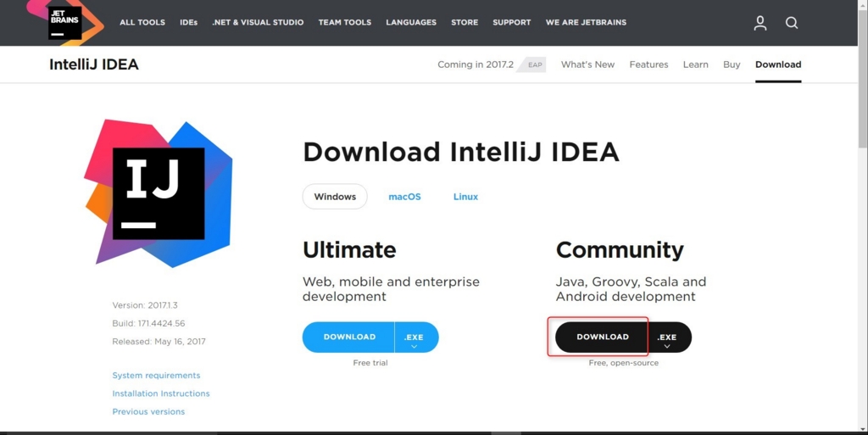Open the user account icon
Image resolution: width=868 pixels, height=435 pixels.
pyautogui.click(x=760, y=23)
